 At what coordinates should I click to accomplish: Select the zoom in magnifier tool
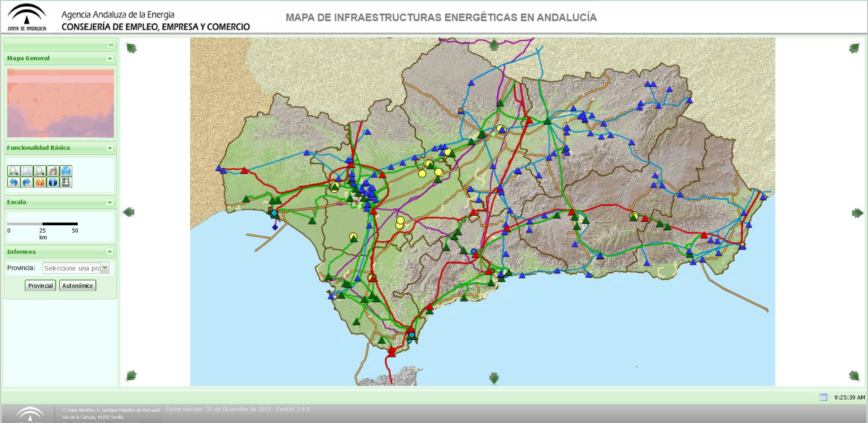point(14,171)
